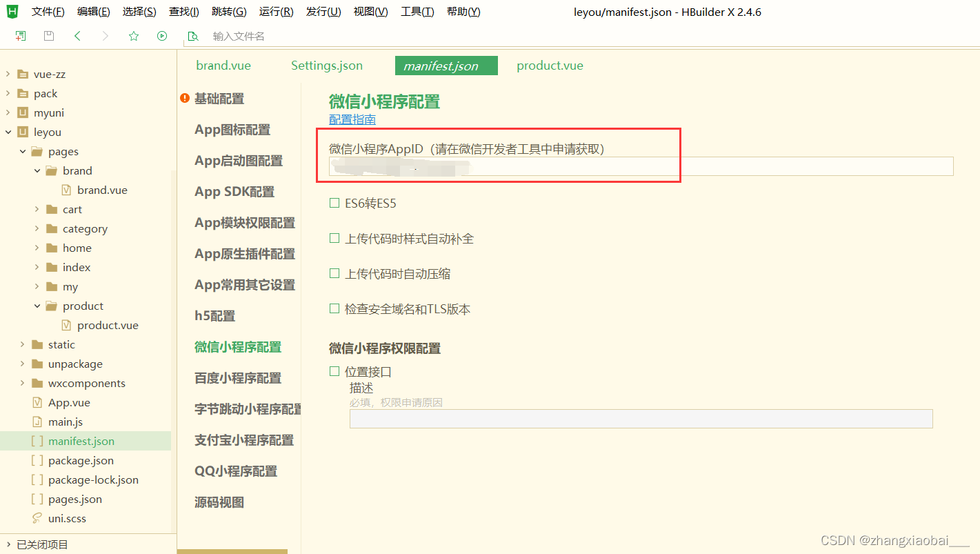Go back with the left arrow icon

77,36
